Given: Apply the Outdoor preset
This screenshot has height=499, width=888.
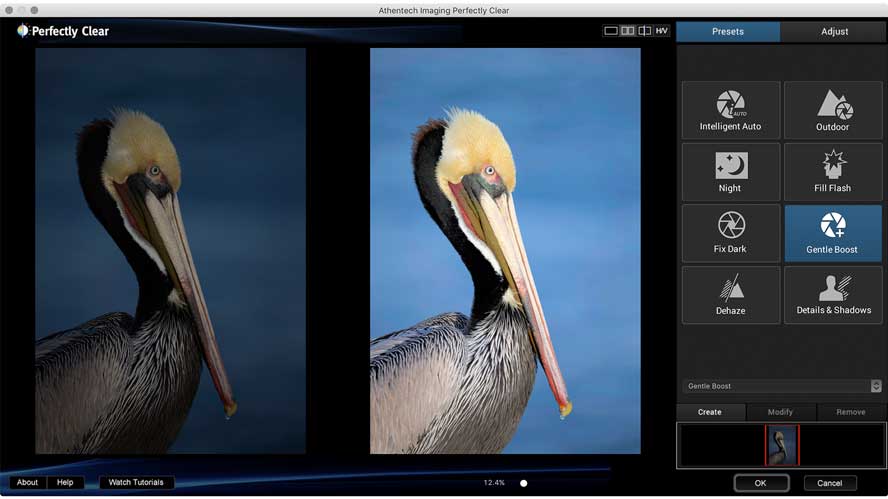Looking at the screenshot, I should click(832, 110).
